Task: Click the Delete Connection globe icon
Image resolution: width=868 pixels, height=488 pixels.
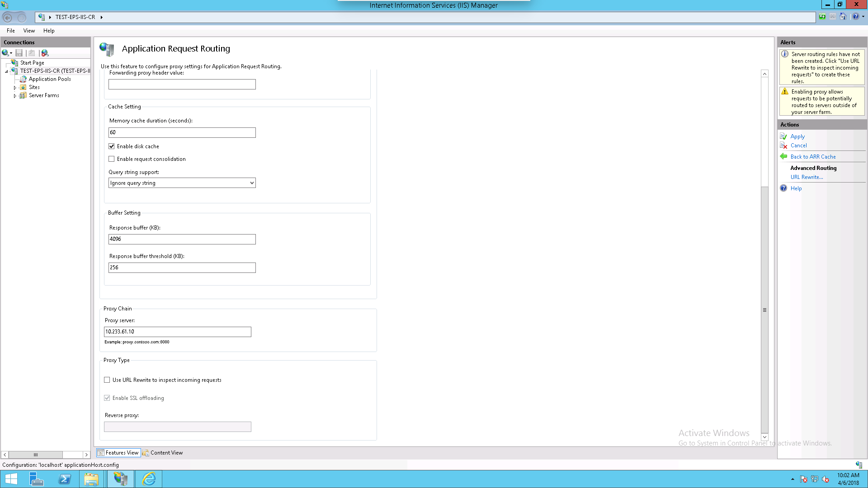Action: (45, 53)
